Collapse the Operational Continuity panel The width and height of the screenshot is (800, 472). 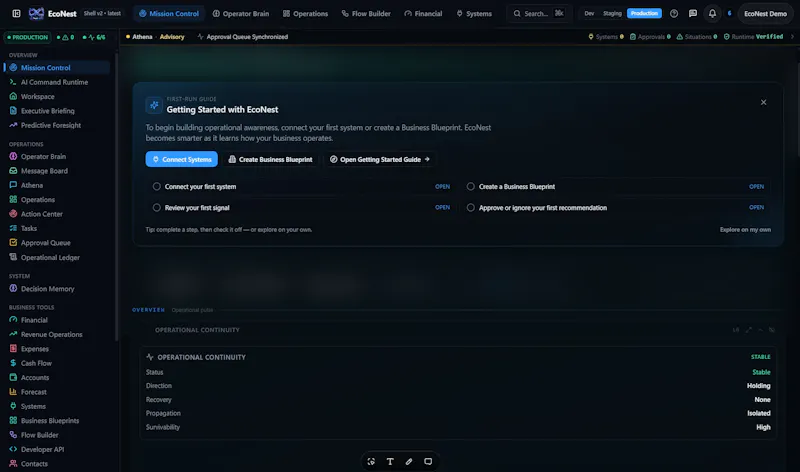760,330
